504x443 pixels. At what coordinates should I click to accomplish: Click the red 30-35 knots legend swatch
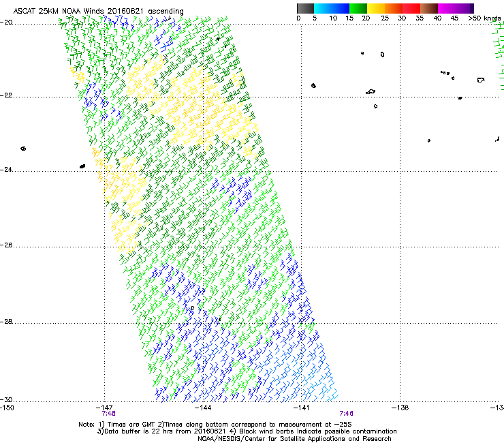click(x=411, y=8)
